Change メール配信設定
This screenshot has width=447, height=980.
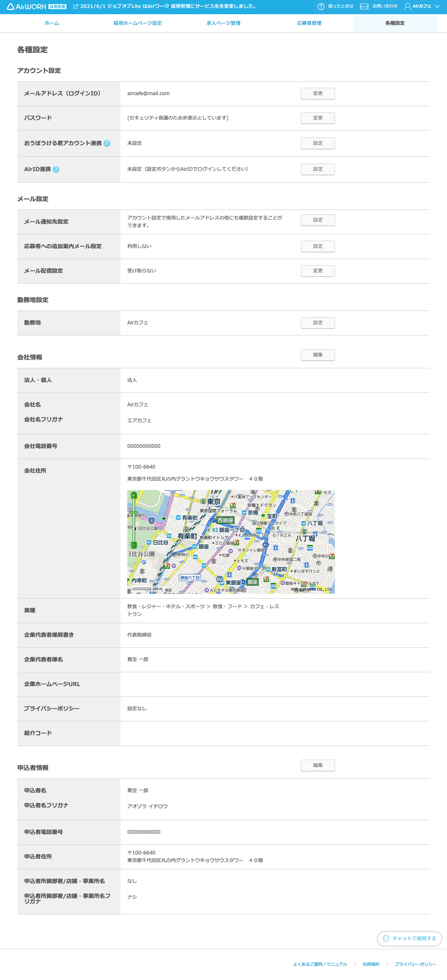pyautogui.click(x=318, y=271)
